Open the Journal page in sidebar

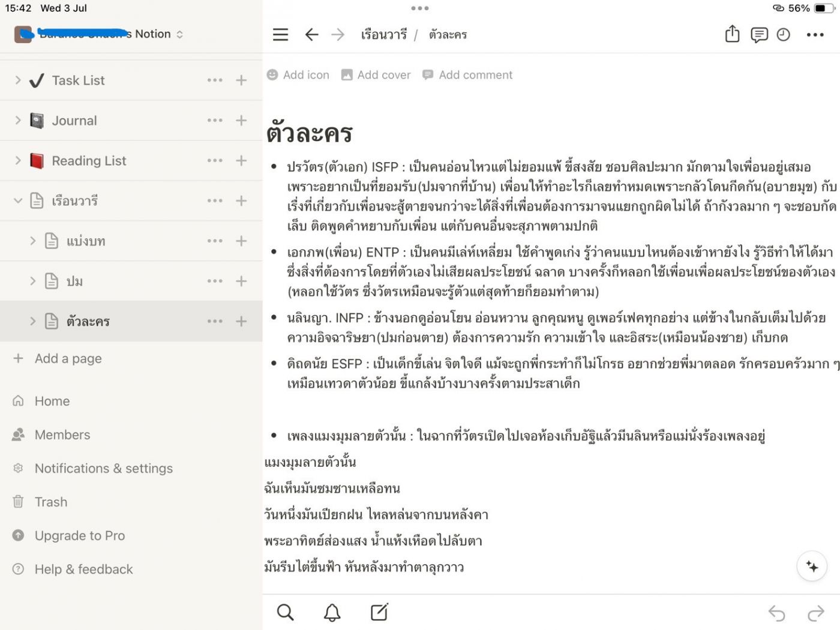click(74, 121)
